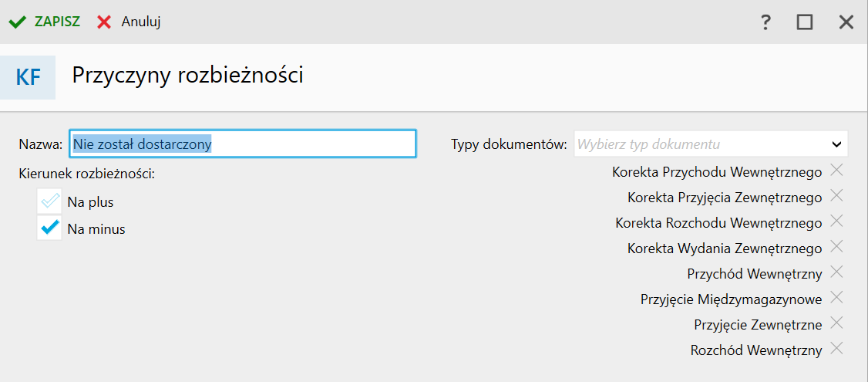This screenshot has width=868, height=382.
Task: Delete Korekta Wydania Zewnętrznego from list
Action: point(836,247)
